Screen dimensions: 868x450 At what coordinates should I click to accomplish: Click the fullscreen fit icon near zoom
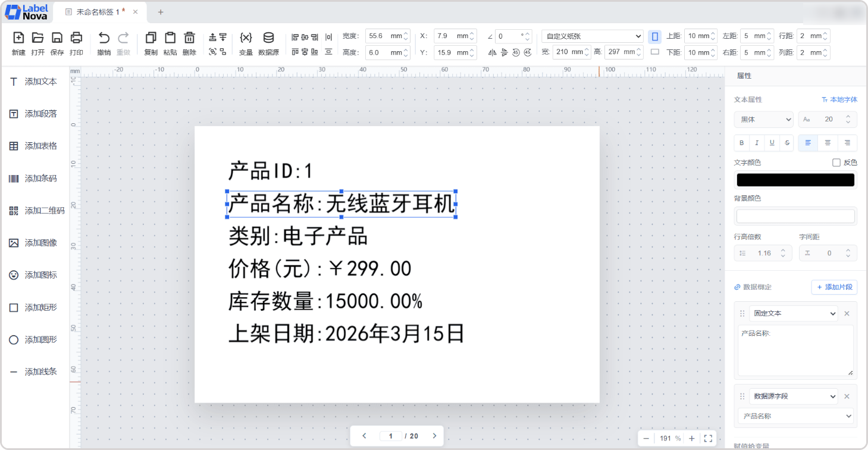point(708,438)
